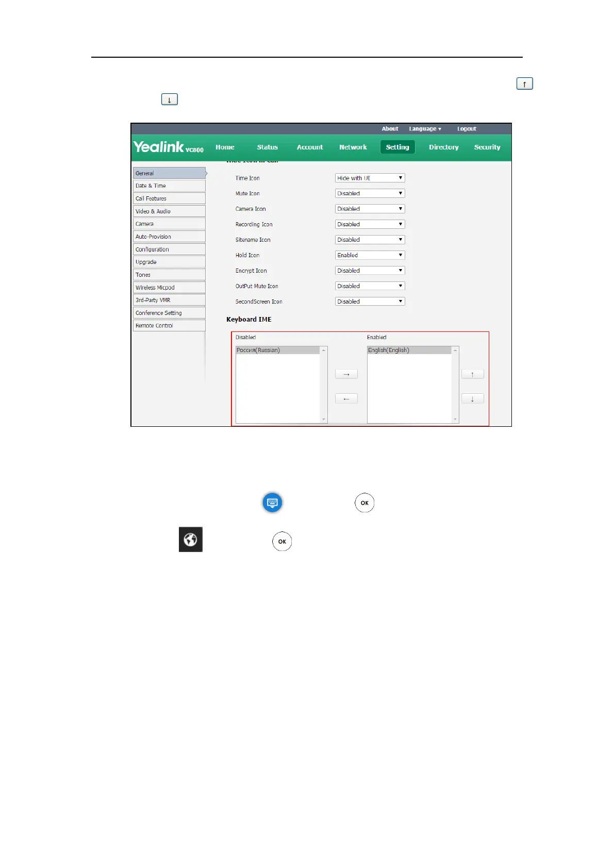Screen dimensions: 614x868
Task: Open Call Features in sidebar
Action: [169, 198]
